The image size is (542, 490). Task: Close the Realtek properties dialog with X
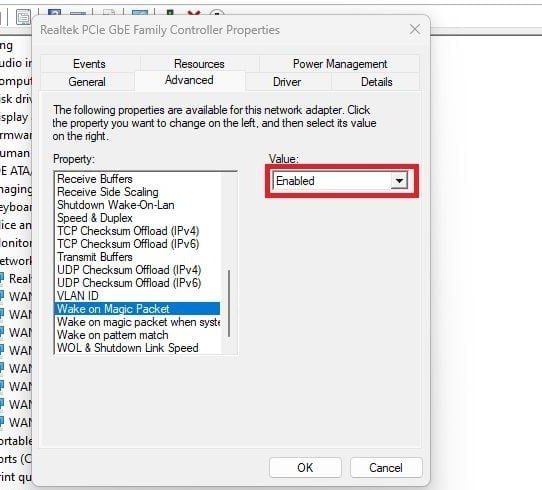tap(415, 30)
